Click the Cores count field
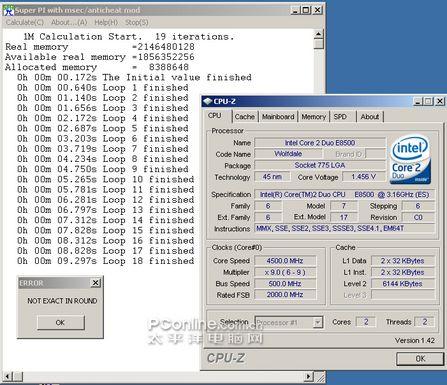This screenshot has width=447, height=385. [366, 322]
